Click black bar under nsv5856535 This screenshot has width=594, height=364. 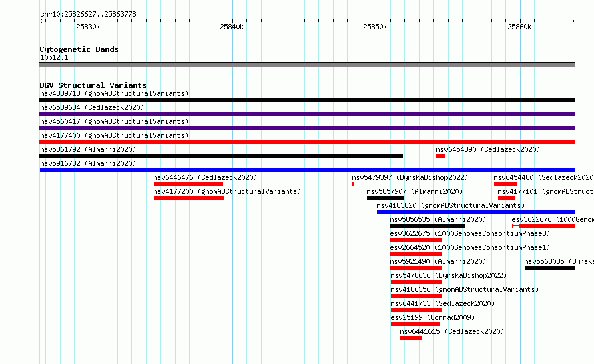click(427, 226)
